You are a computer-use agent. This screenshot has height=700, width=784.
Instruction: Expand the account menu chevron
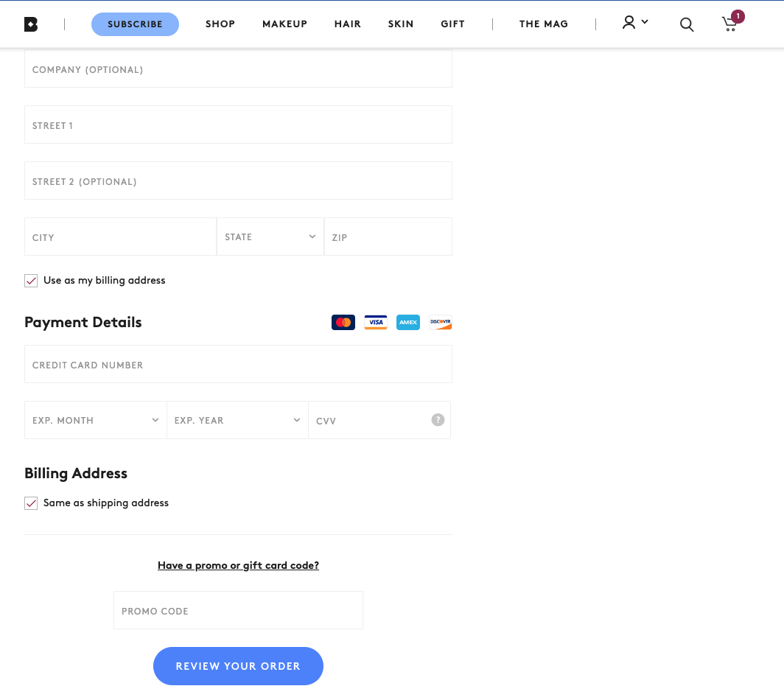[x=645, y=21]
